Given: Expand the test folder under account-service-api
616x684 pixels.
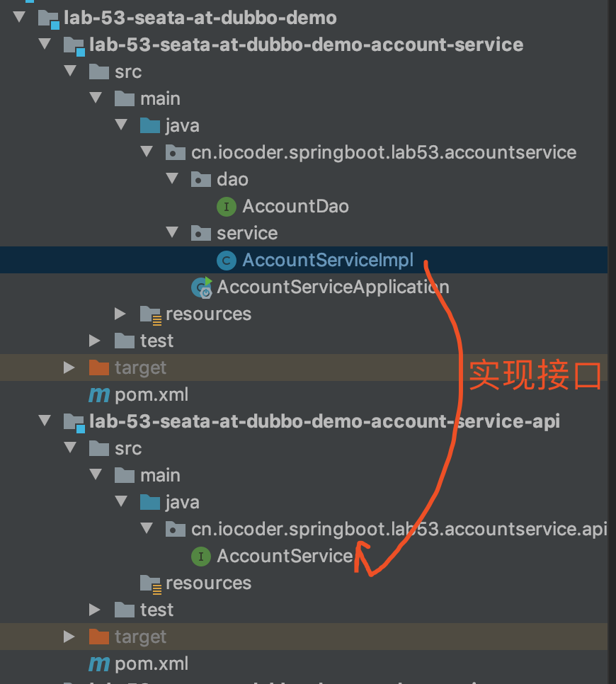Looking at the screenshot, I should 95,610.
